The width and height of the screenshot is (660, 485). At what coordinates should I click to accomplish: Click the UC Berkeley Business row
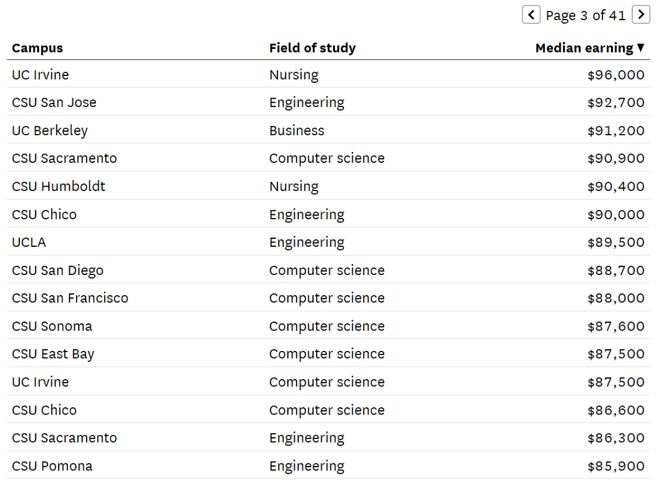tap(328, 130)
